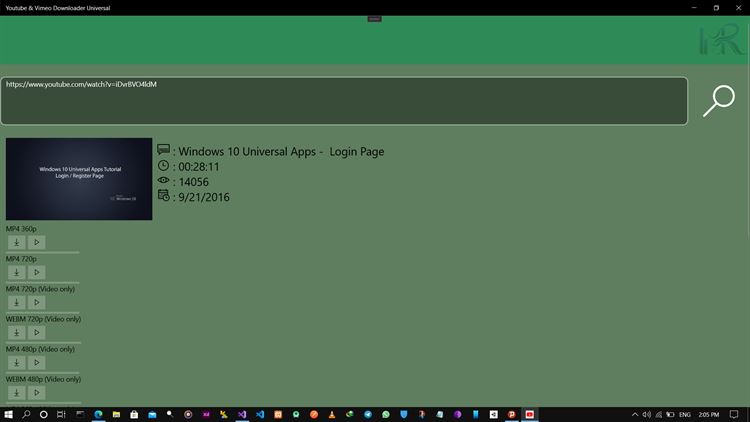Open WhatsApp from the taskbar
750x422 pixels.
[386, 414]
